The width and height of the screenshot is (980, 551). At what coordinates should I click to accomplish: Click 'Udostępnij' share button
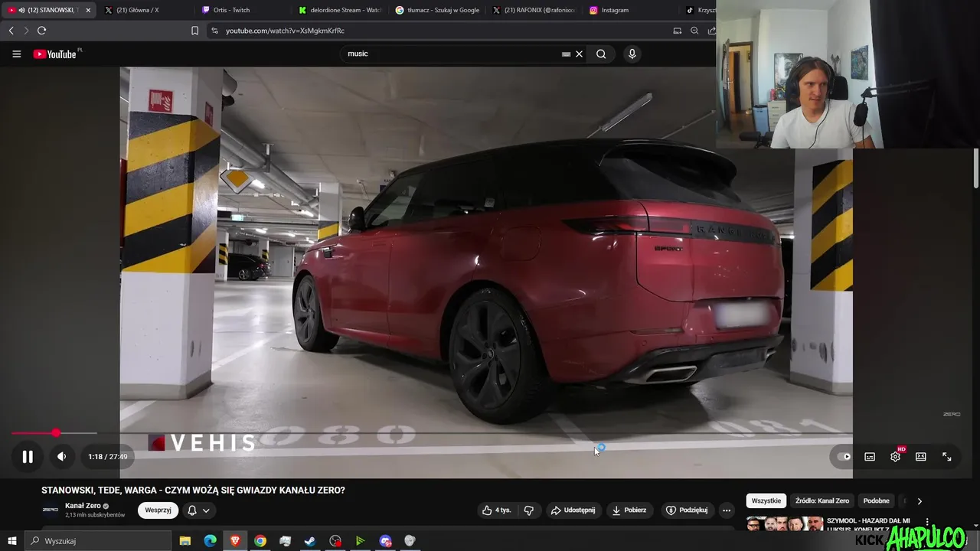tap(573, 510)
